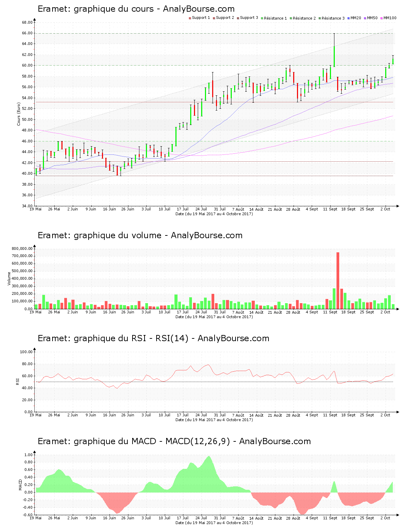Click the date range caption under MACD chart
This screenshot has height=532, width=412.
pos(214,523)
